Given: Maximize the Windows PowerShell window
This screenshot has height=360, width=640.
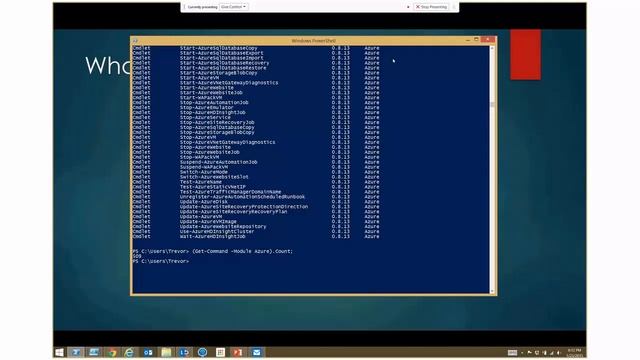Looking at the screenshot, I should [x=476, y=40].
